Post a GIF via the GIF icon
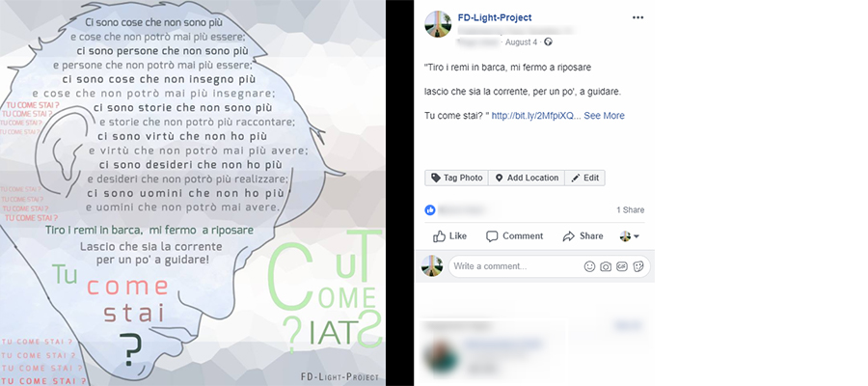This screenshot has width=868, height=386. coord(622,266)
